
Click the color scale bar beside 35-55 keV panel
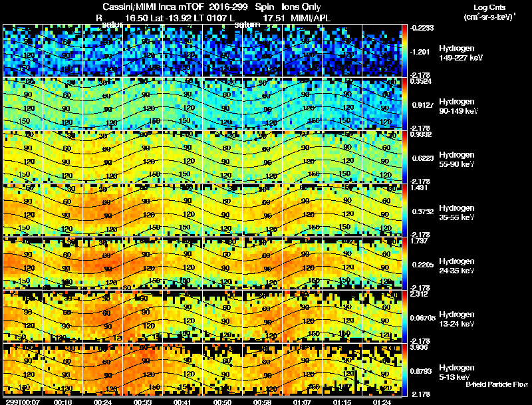click(404, 210)
